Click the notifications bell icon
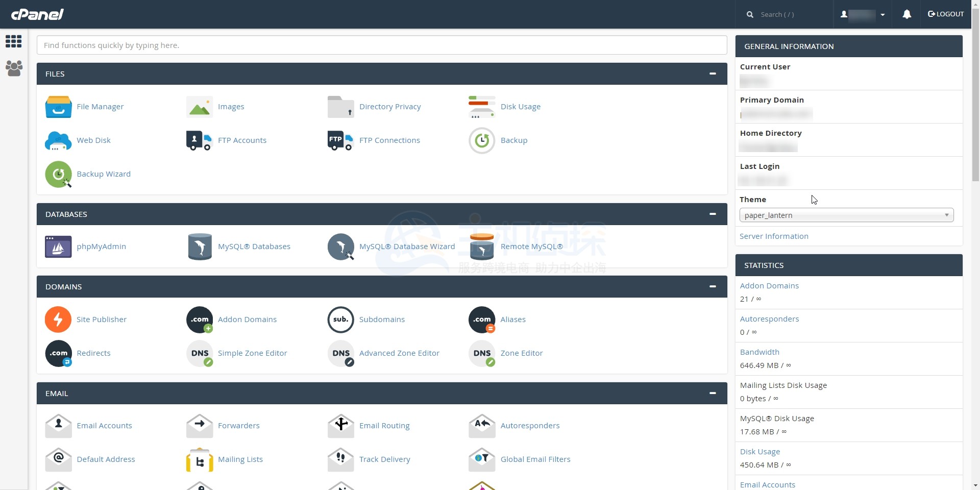Screen dimensions: 980x490 pyautogui.click(x=906, y=14)
